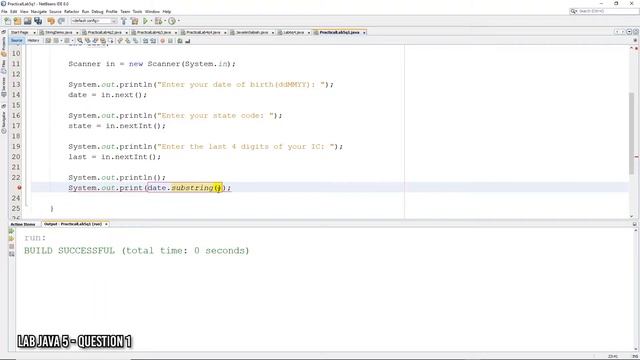Screen dimensions: 640x360
Task: Click the Start Macro Recording red icon
Action: click(162, 41)
